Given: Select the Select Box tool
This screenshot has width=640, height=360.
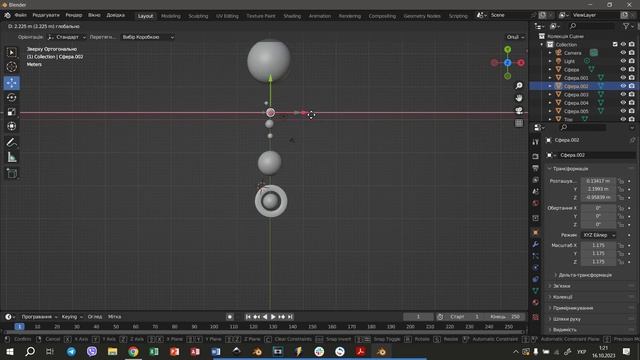Looking at the screenshot, I should click(x=11, y=52).
